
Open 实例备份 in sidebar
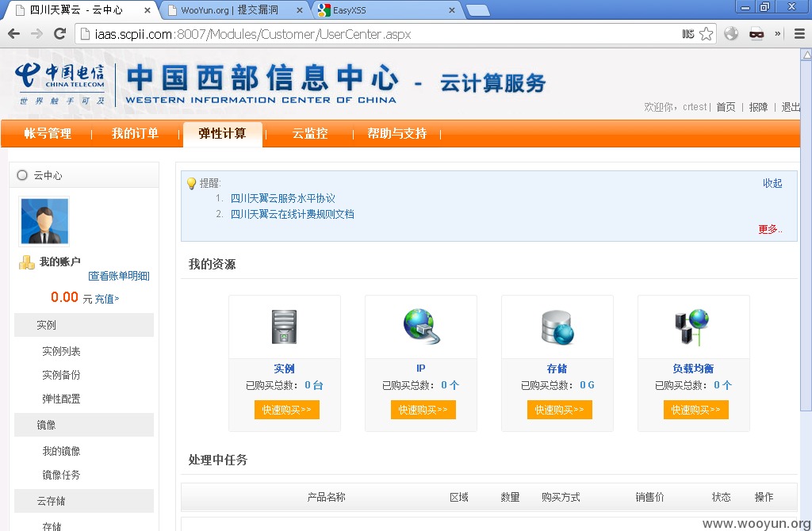pyautogui.click(x=61, y=375)
